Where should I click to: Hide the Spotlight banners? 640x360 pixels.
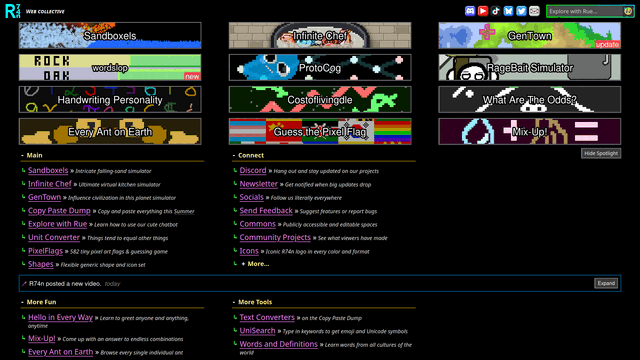click(x=601, y=153)
